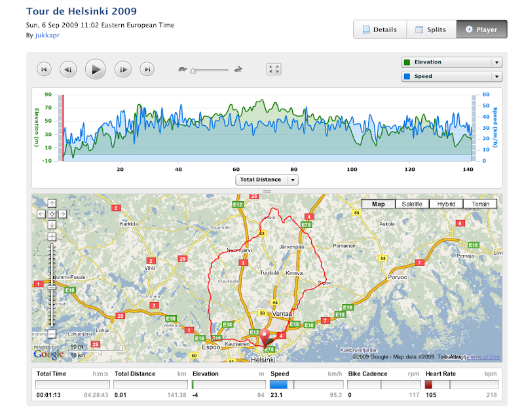Skip to end of activity playback
This screenshot has height=420, width=524.
[x=147, y=69]
